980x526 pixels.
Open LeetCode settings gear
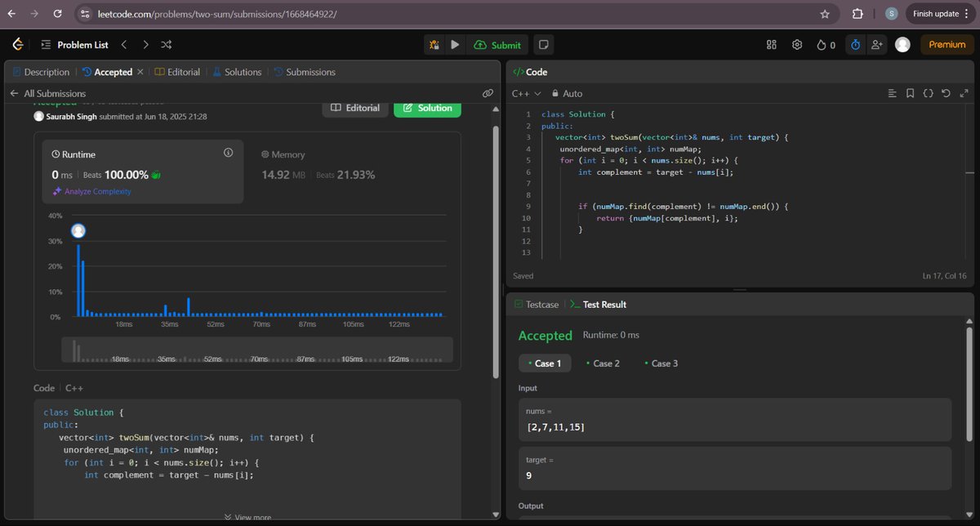pyautogui.click(x=797, y=45)
